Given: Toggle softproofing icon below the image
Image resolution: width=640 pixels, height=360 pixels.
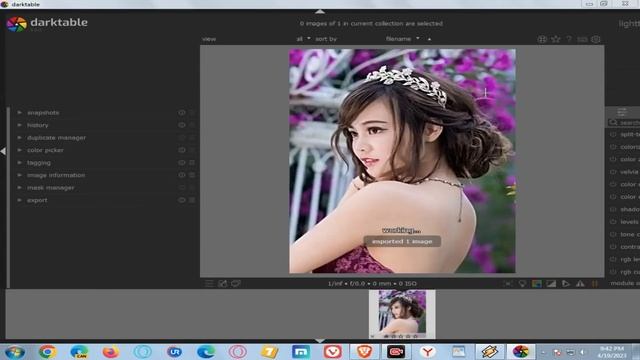Looking at the screenshot, I should [566, 284].
